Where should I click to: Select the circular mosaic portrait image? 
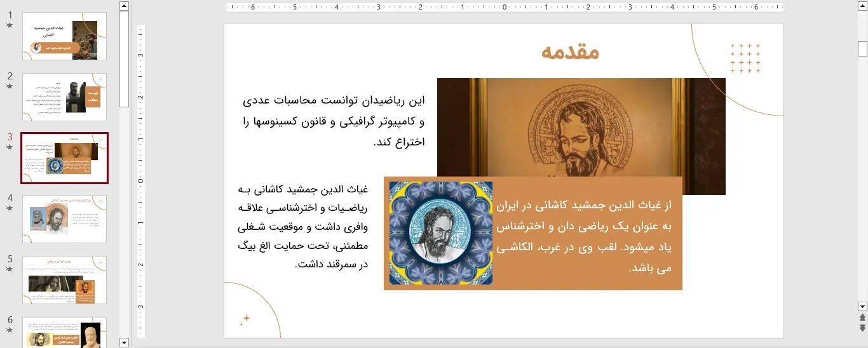(x=440, y=233)
